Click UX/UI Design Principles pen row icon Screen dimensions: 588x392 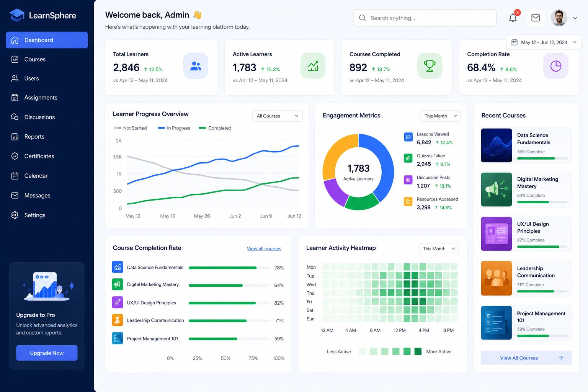(x=118, y=302)
